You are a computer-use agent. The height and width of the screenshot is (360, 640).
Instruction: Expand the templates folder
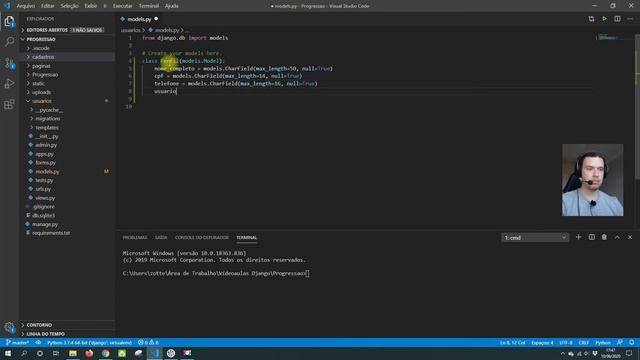point(47,127)
